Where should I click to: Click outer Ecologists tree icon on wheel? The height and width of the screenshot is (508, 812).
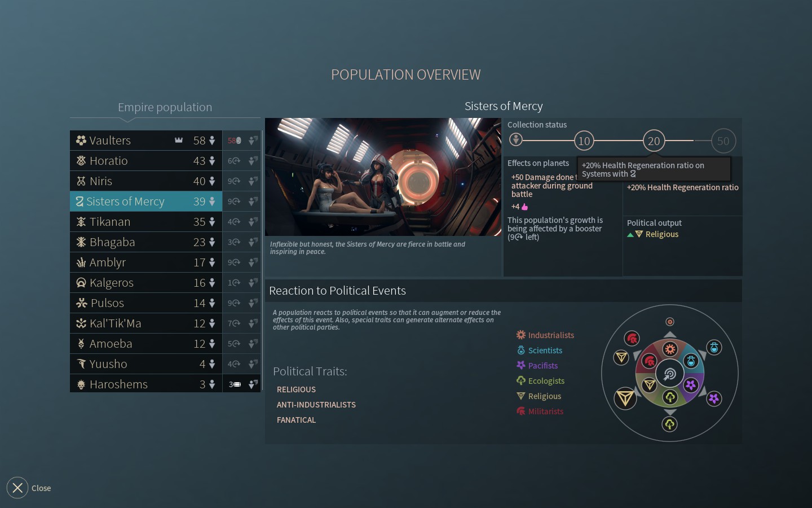(x=670, y=424)
